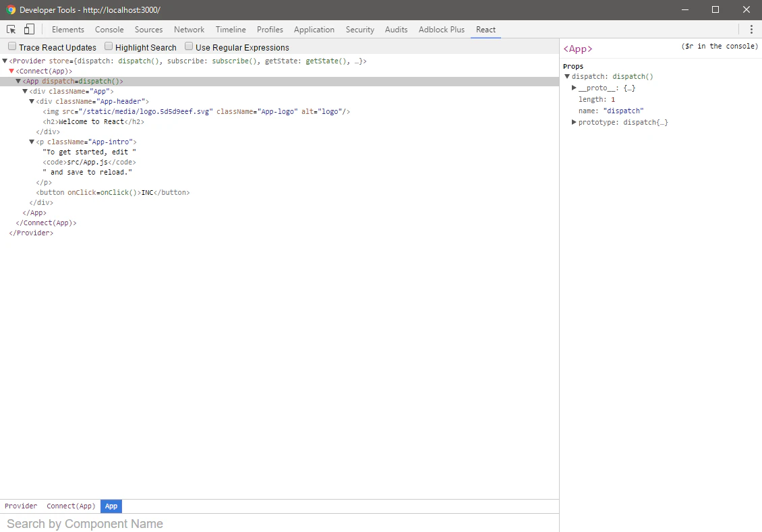Image resolution: width=762 pixels, height=532 pixels.
Task: Focus the Search by Component Name field
Action: [279, 524]
